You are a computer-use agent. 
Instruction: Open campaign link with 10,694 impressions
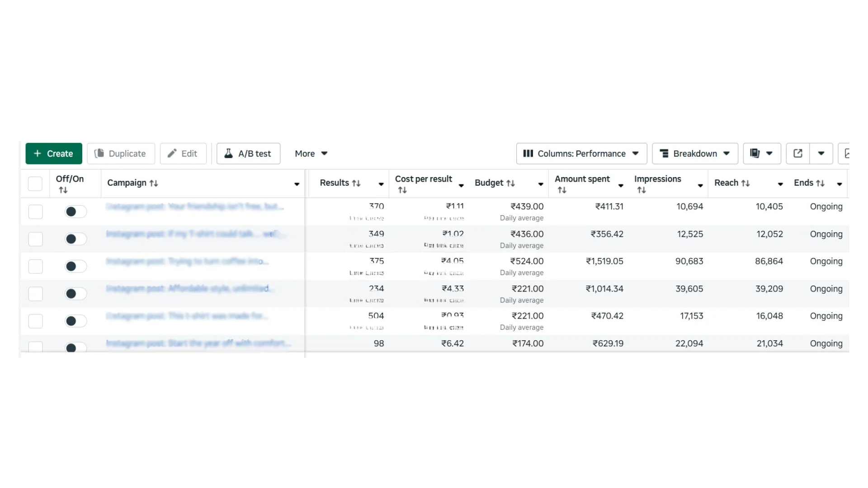click(x=195, y=206)
